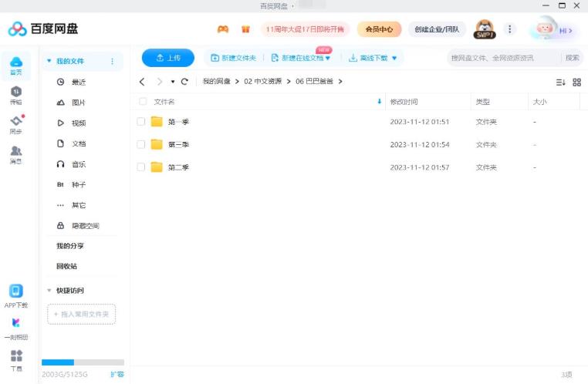Open the sort order options icon

pyautogui.click(x=561, y=83)
